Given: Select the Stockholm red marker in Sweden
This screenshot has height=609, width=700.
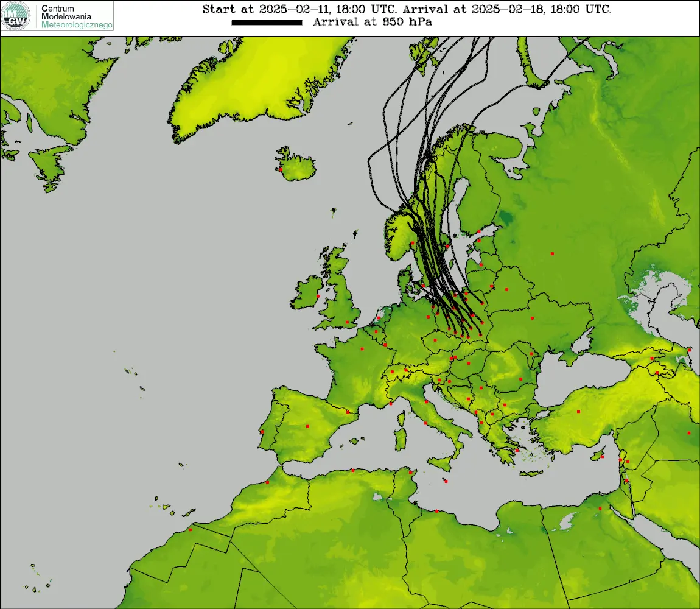Looking at the screenshot, I should (x=447, y=246).
